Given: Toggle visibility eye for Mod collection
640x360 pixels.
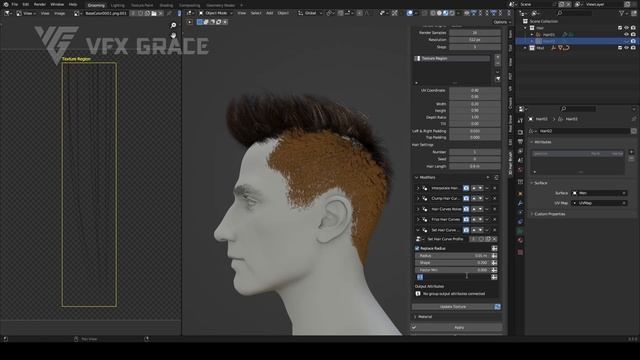Looking at the screenshot, I should (627, 48).
